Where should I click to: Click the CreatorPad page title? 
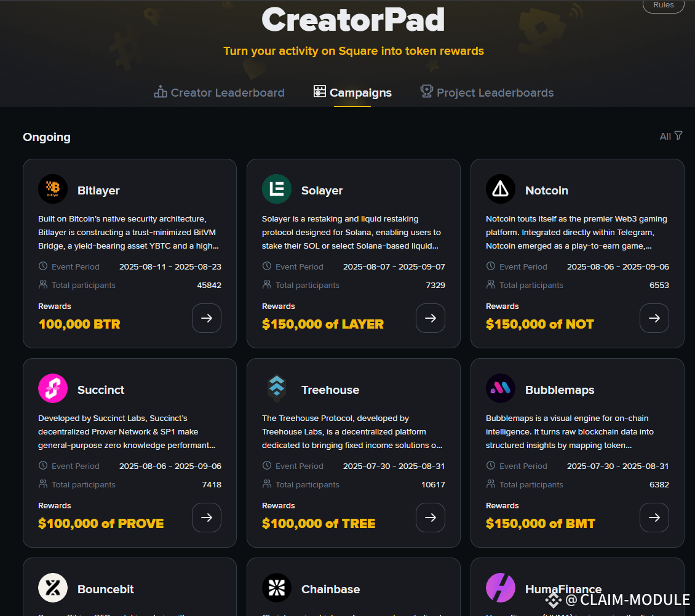[x=353, y=20]
